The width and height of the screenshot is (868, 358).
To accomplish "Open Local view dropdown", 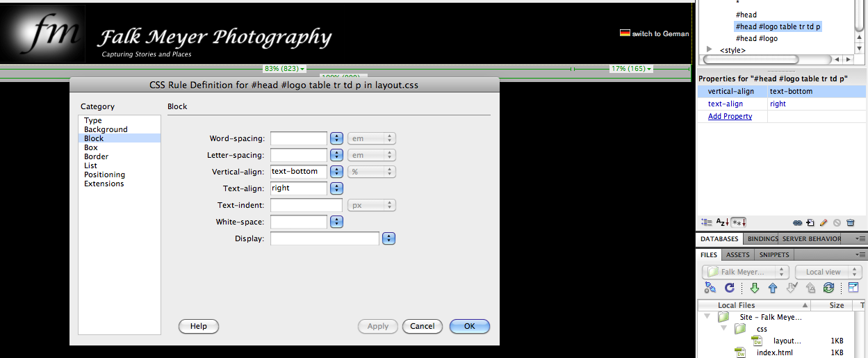I will (x=829, y=272).
